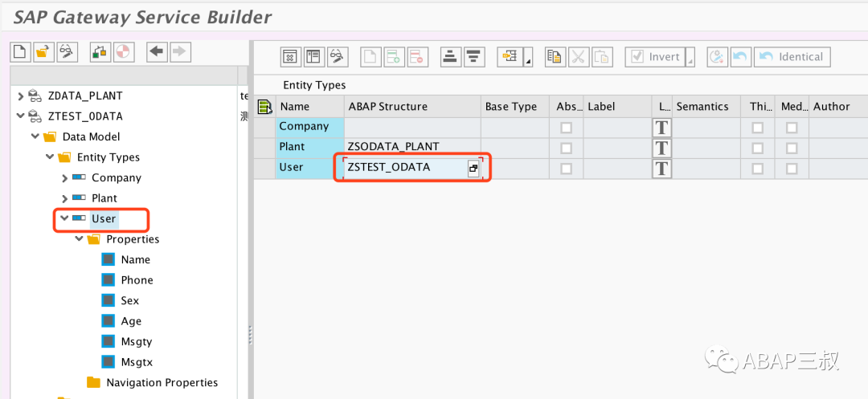
Task: Open the text icon in the Plant row
Action: coord(662,148)
